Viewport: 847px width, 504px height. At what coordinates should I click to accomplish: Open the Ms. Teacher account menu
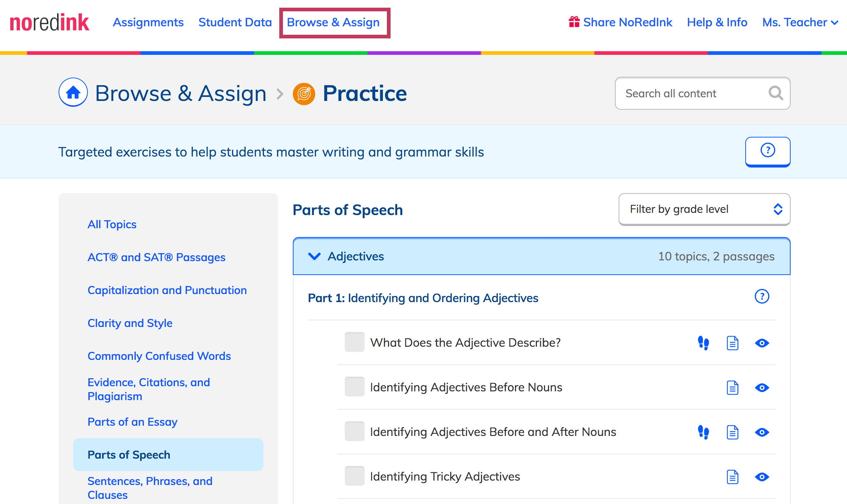click(800, 22)
